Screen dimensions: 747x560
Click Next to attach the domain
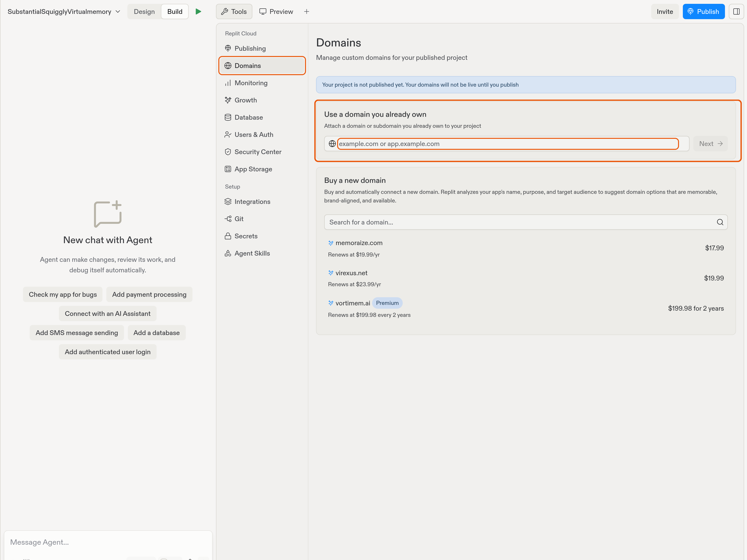point(711,143)
